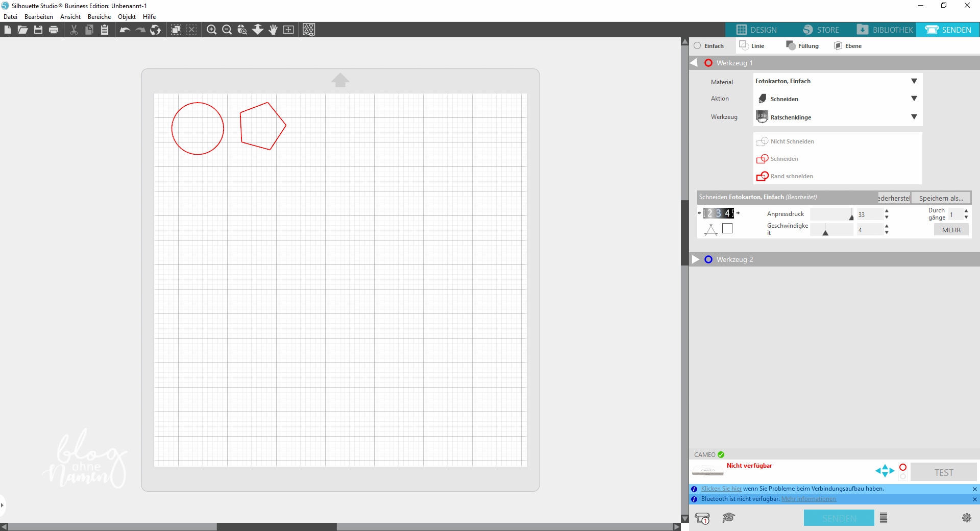Open the Objekt menu

[127, 17]
